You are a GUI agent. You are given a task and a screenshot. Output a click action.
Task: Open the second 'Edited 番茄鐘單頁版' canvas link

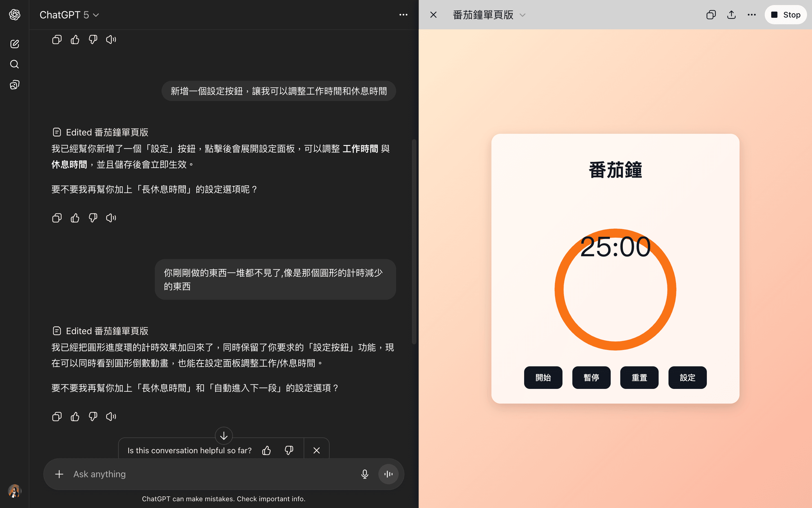(x=100, y=331)
